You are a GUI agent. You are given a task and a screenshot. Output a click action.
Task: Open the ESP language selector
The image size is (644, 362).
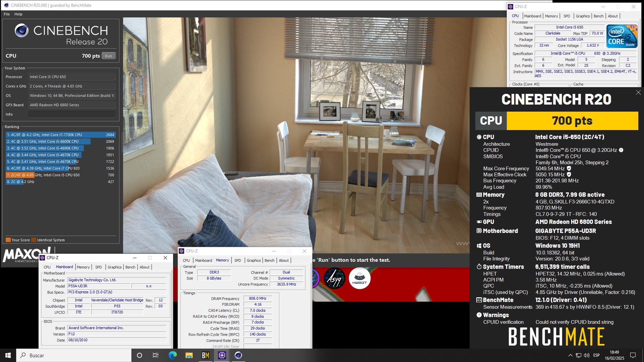[596, 355]
